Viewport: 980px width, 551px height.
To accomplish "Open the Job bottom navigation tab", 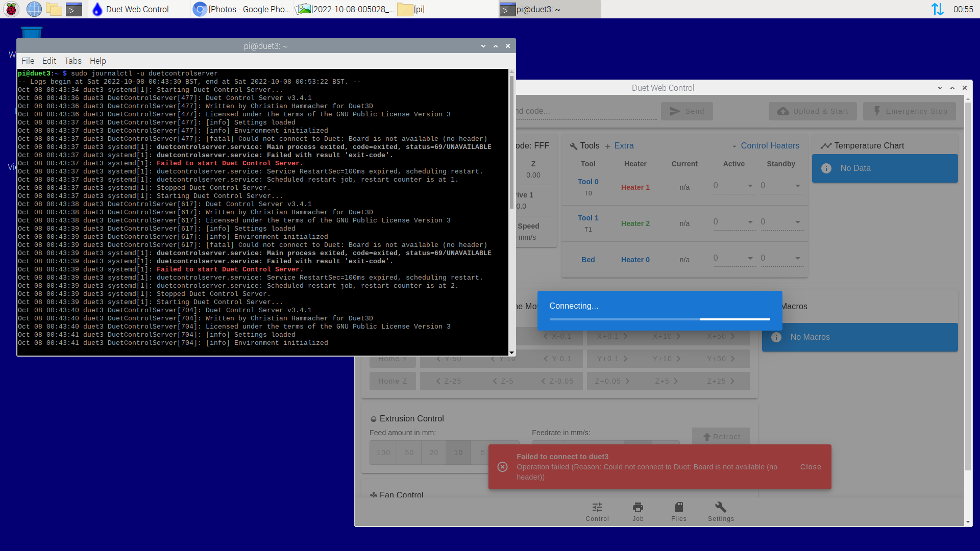I will [x=638, y=512].
